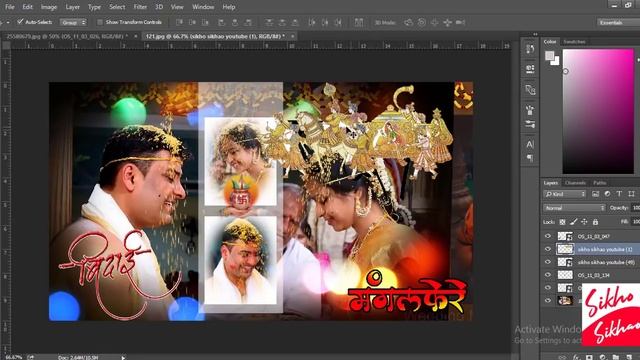Open the Clone Source panel icon
The image size is (640, 360).
530,90
